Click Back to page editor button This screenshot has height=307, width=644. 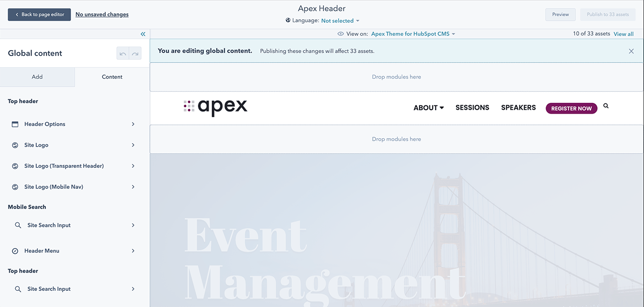[39, 15]
